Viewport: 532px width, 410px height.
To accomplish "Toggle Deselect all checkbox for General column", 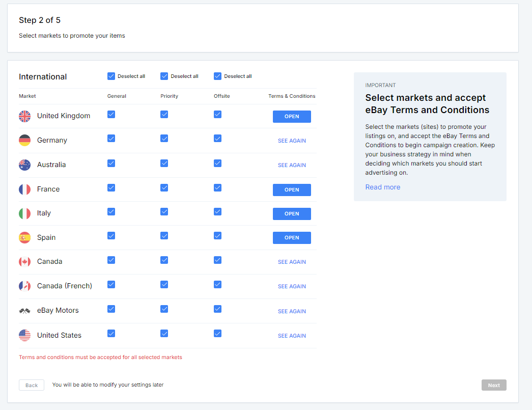I will coord(111,76).
